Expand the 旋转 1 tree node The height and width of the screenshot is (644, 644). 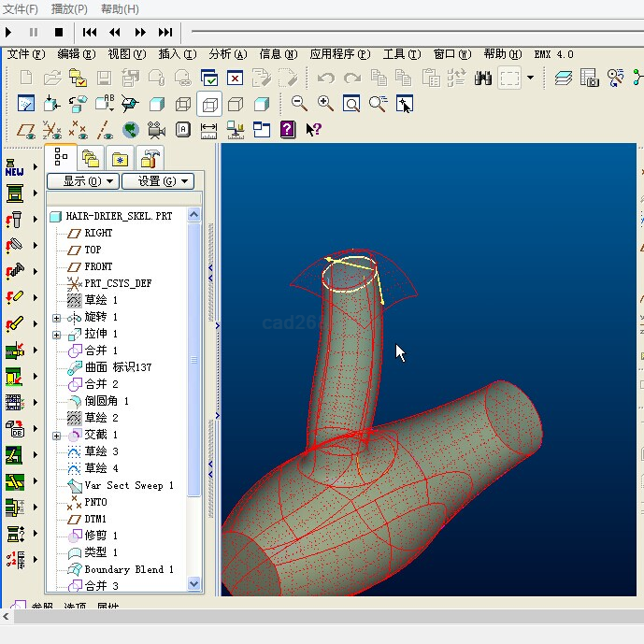pyautogui.click(x=56, y=317)
